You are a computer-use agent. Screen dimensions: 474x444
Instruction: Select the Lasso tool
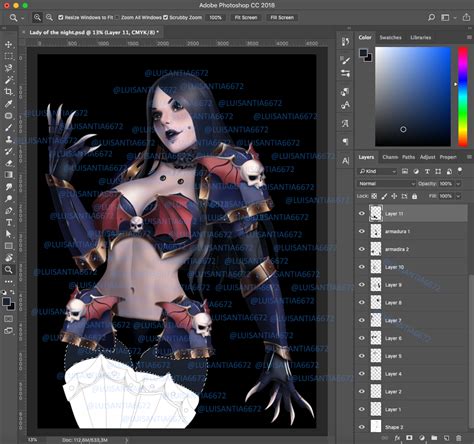pyautogui.click(x=9, y=68)
